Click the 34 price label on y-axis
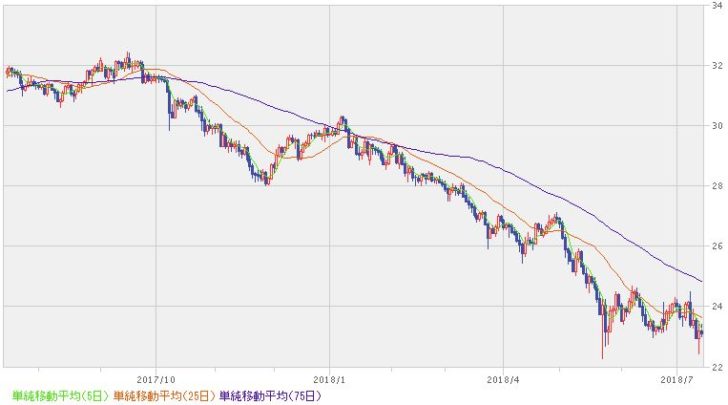Screen dimensions: 728x405 point(716,6)
